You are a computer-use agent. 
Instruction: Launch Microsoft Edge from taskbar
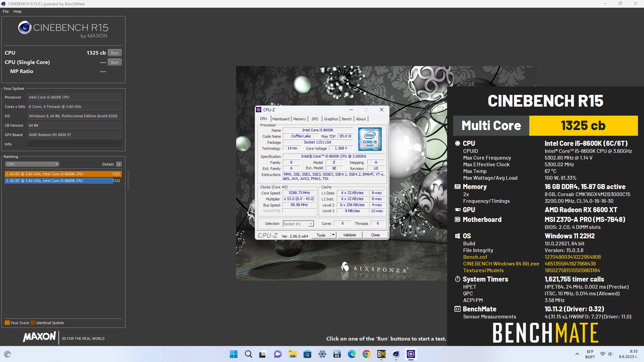[352, 354]
